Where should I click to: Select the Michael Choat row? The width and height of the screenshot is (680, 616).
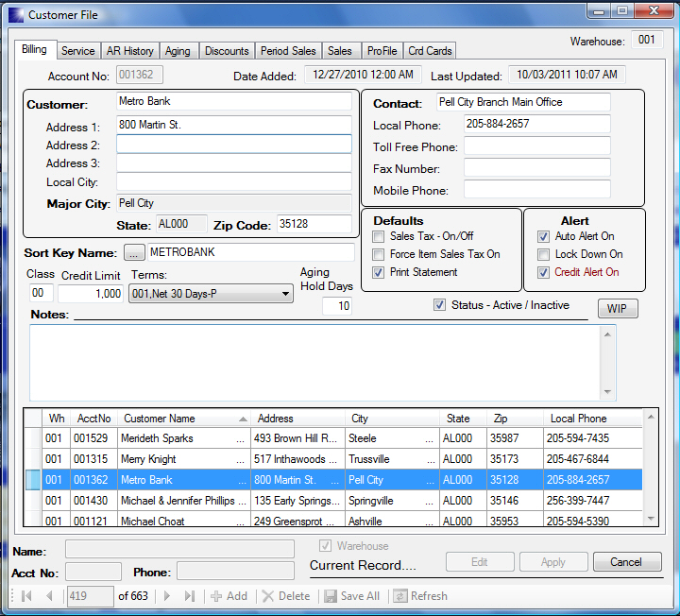(333, 520)
